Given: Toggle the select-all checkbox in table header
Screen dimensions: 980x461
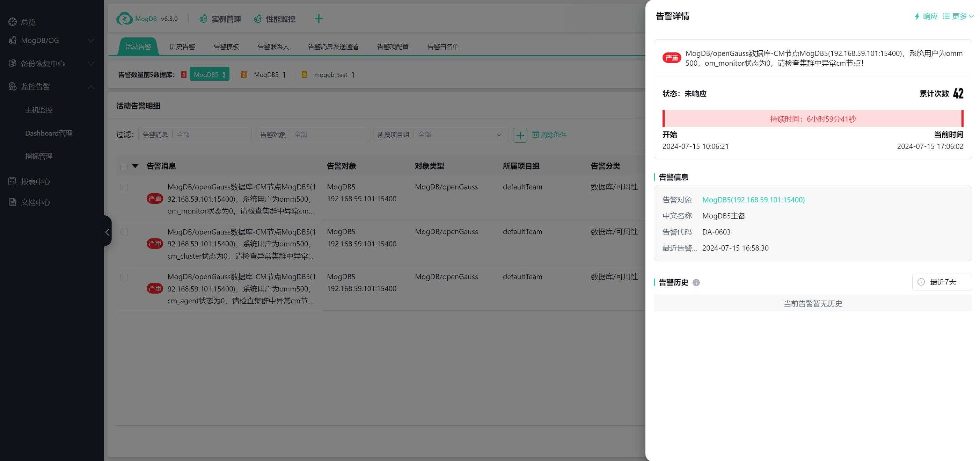Looking at the screenshot, I should (x=124, y=166).
